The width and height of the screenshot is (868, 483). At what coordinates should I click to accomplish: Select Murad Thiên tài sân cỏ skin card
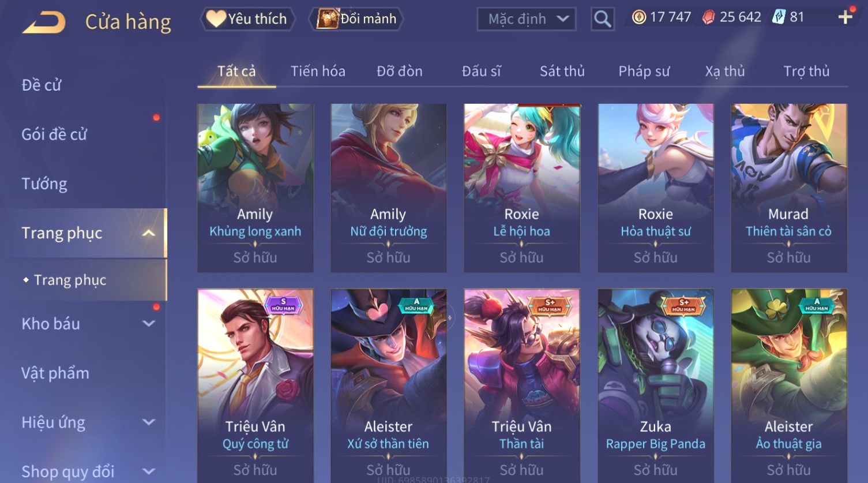(788, 188)
